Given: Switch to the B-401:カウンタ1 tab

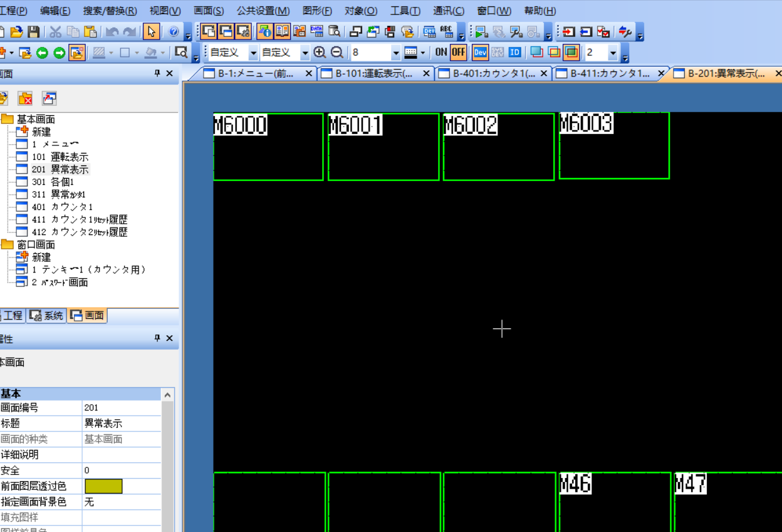Looking at the screenshot, I should pos(492,73).
